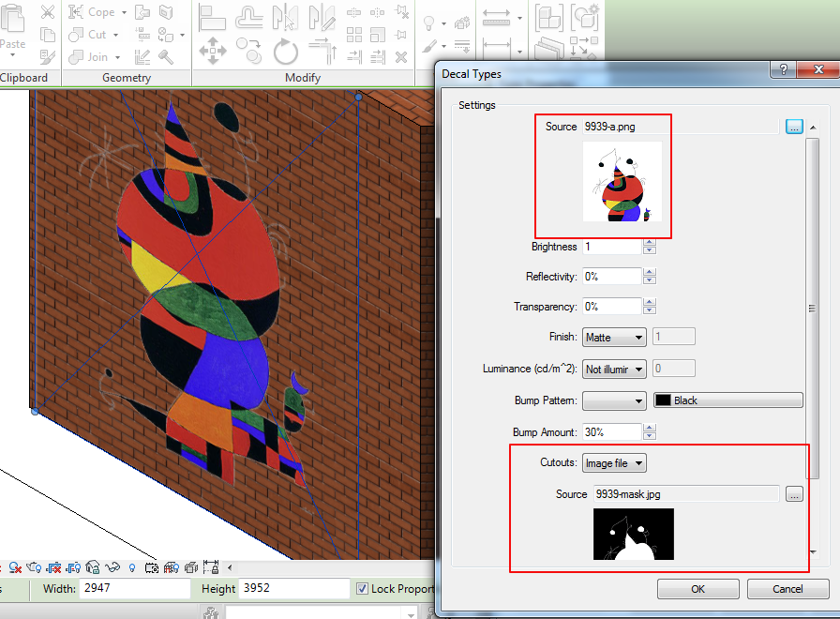Screen dimensions: 840x619
Task: Click the Pin element icon
Action: pyautogui.click(x=400, y=35)
